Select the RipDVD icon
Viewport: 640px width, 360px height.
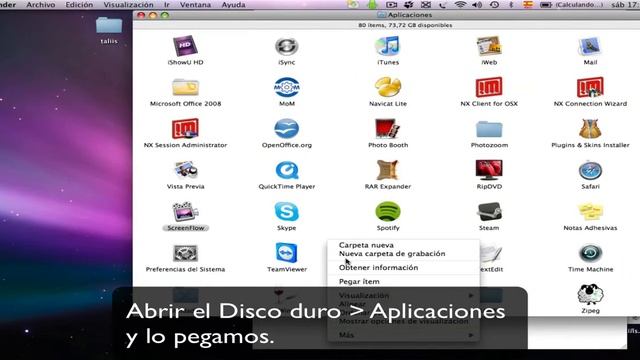pyautogui.click(x=489, y=170)
